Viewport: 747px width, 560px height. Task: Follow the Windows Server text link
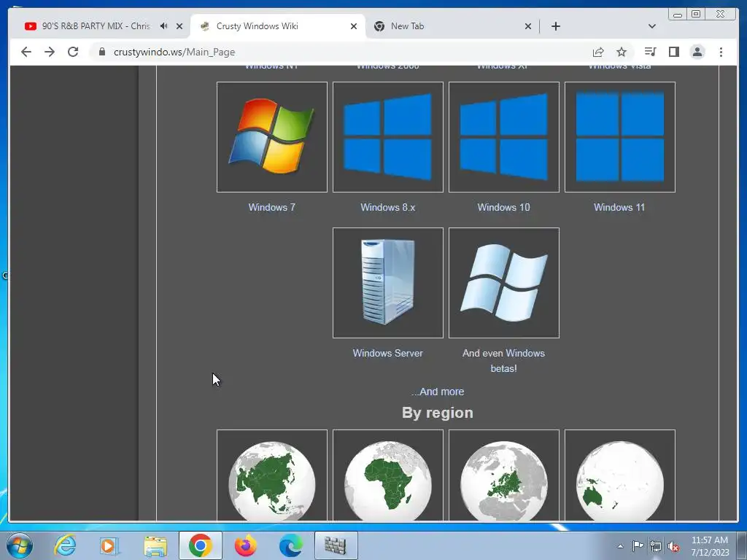[x=388, y=353]
